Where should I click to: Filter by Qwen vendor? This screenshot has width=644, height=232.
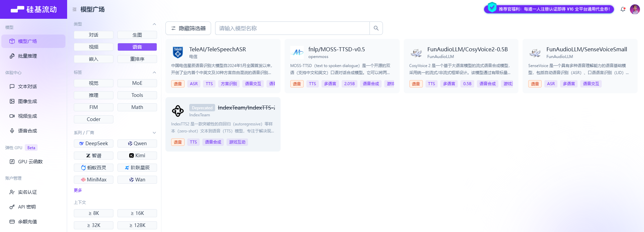pos(137,143)
